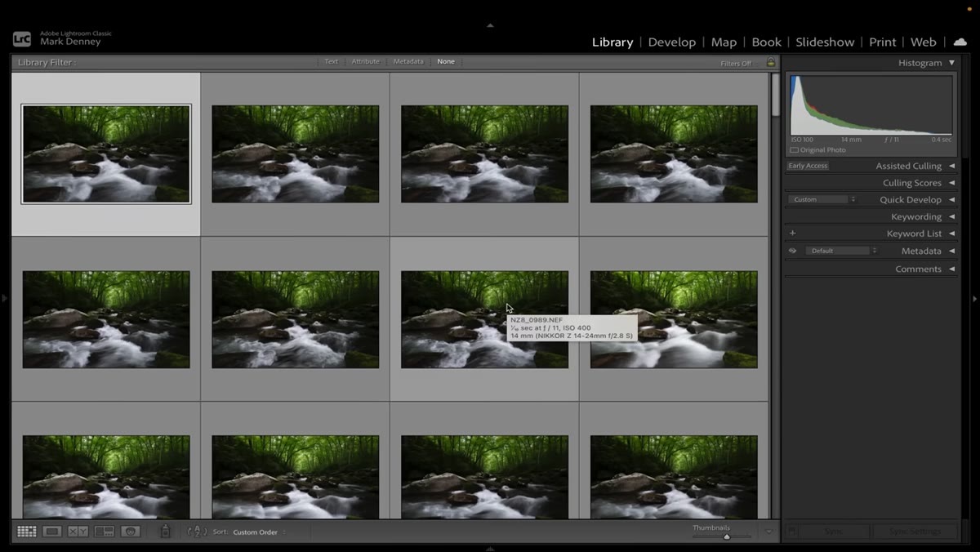Click the Early Access badge
Viewport: 980px width, 552px height.
pos(808,166)
